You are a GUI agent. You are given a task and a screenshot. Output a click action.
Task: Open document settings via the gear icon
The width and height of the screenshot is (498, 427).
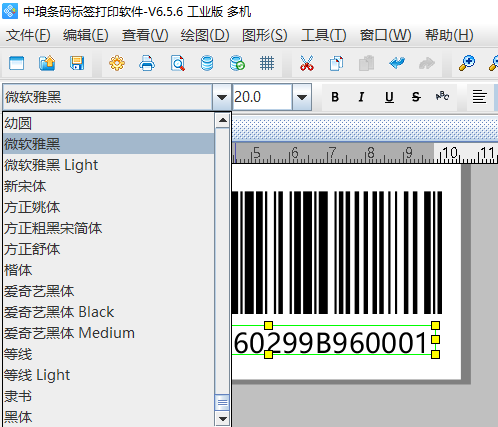click(x=117, y=63)
